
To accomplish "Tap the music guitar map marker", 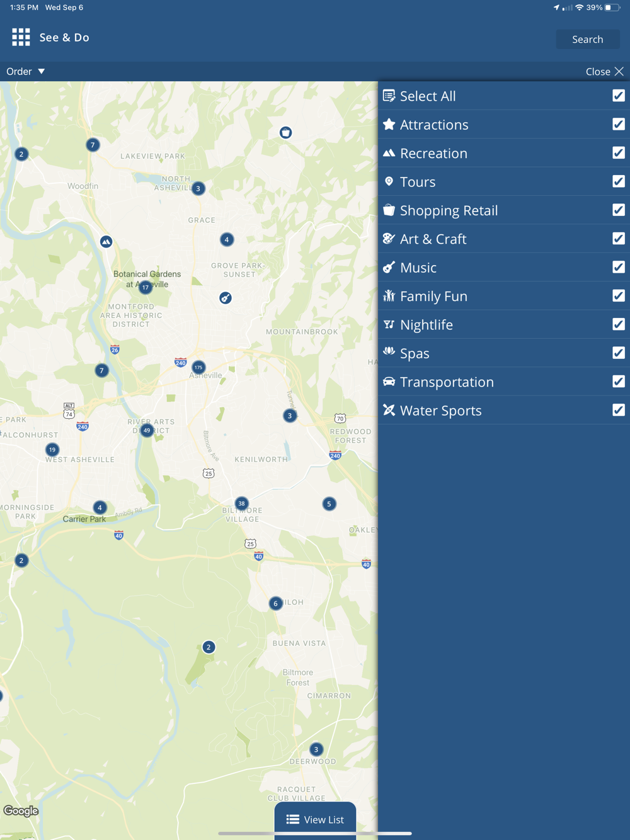I will (226, 298).
